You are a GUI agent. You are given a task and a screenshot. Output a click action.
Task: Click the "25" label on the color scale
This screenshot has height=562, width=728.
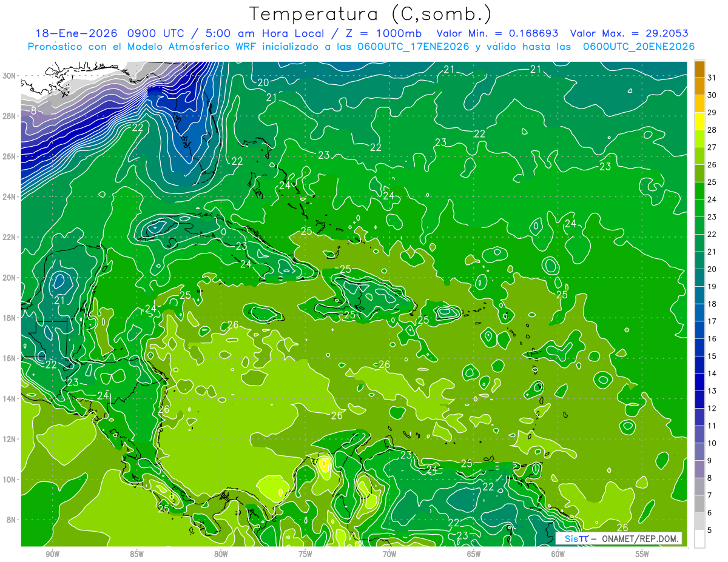click(712, 182)
